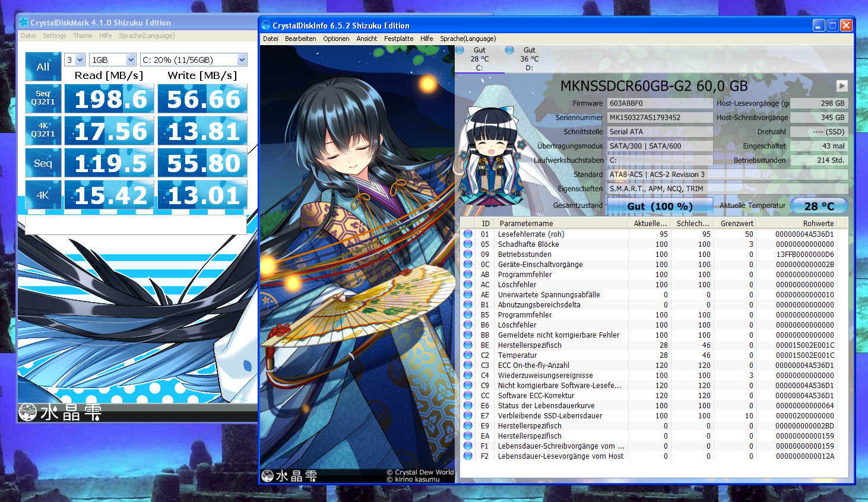This screenshot has width=868, height=502.
Task: Open Bearbeiten menu in CrystalDiskInfo
Action: point(300,39)
